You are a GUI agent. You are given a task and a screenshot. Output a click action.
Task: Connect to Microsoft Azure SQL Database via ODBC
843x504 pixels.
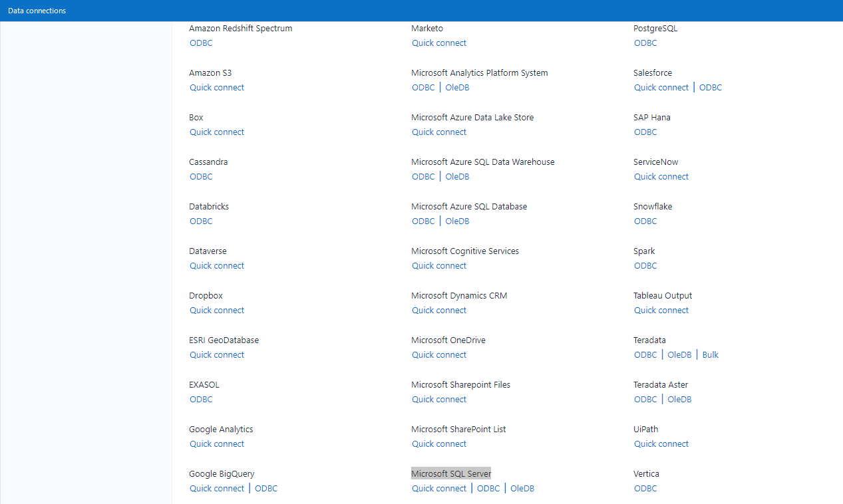[x=422, y=221]
